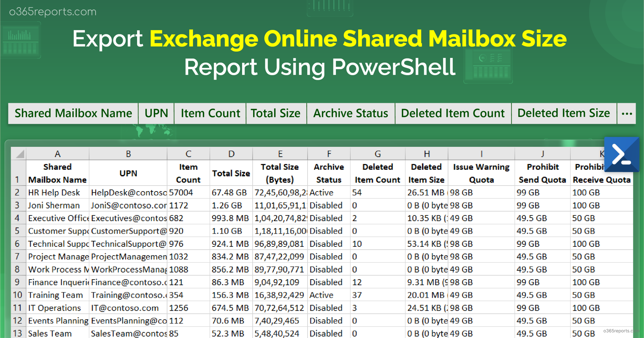The width and height of the screenshot is (644, 338).
Task: Click the 'Sales Team' cell
Action: click(x=58, y=333)
